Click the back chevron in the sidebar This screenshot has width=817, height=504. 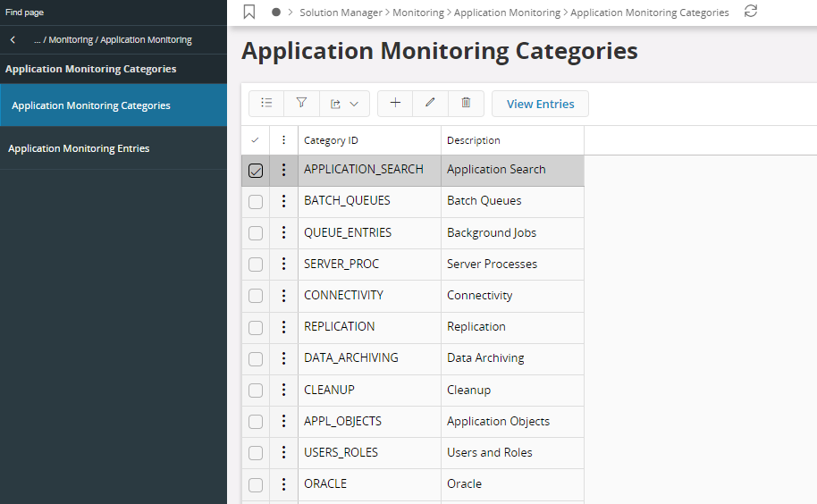[13, 40]
